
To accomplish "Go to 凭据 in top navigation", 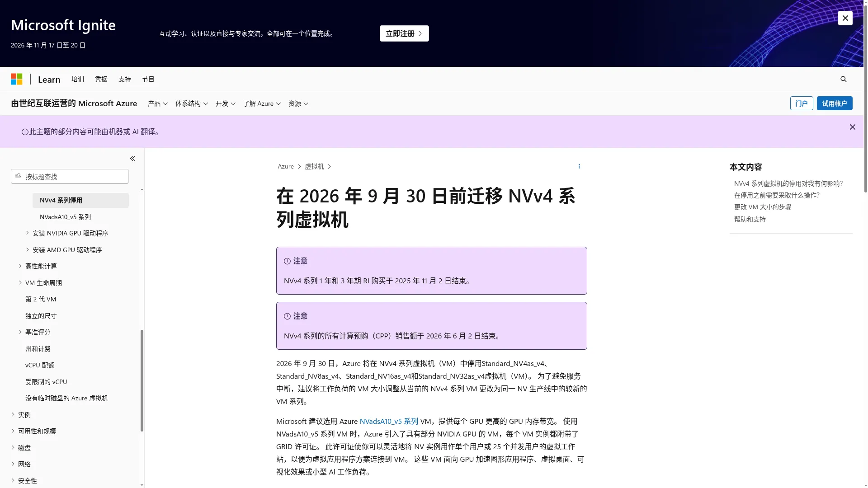I will 101,79.
